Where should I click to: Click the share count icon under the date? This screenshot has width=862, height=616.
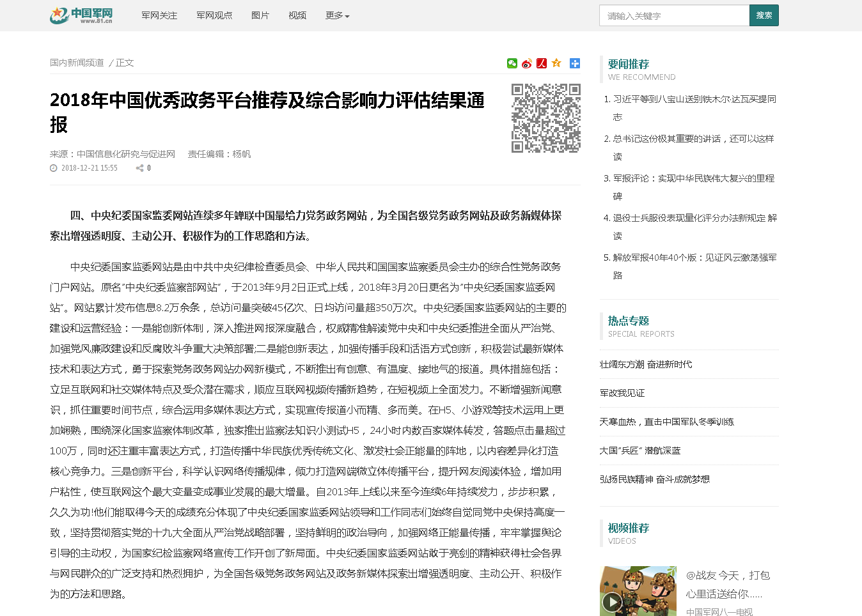click(x=139, y=168)
